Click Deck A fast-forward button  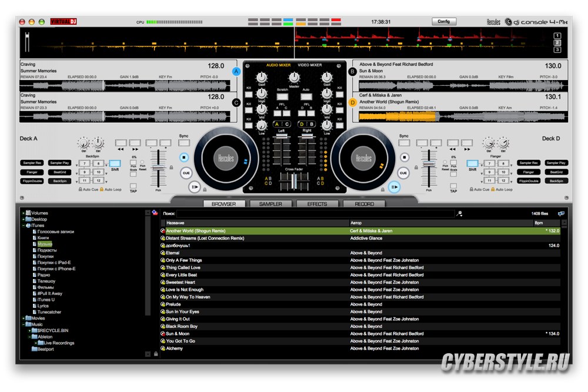(135, 143)
